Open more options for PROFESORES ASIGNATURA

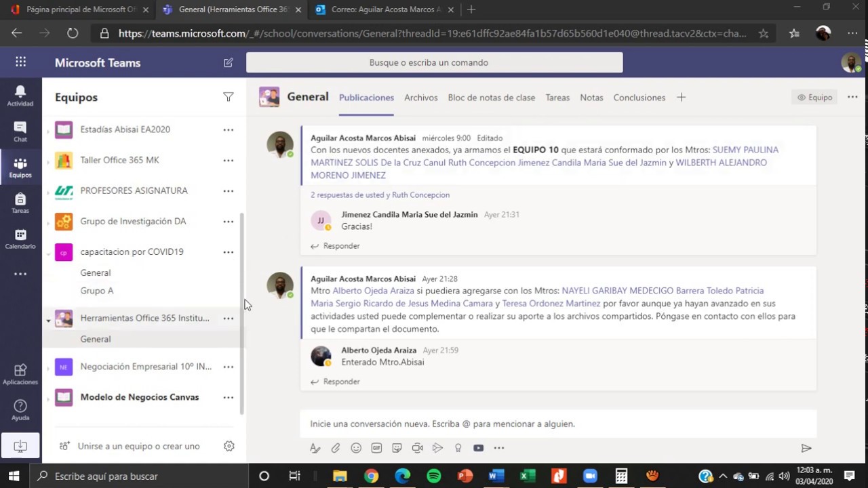[x=229, y=191]
